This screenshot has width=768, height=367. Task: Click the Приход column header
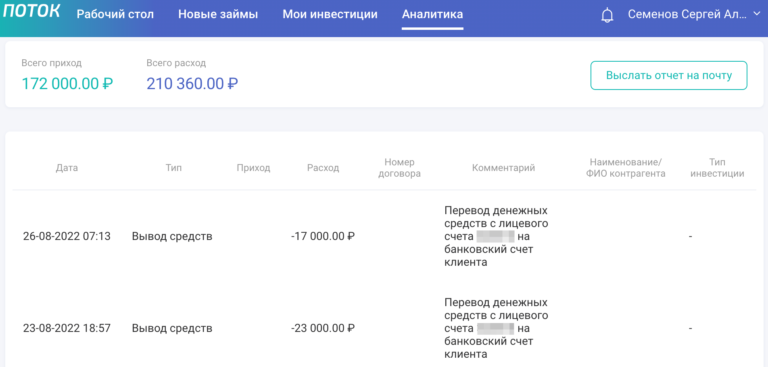(253, 168)
